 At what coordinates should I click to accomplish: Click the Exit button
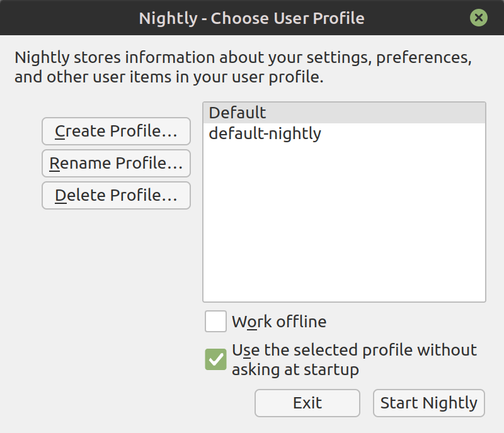click(307, 403)
